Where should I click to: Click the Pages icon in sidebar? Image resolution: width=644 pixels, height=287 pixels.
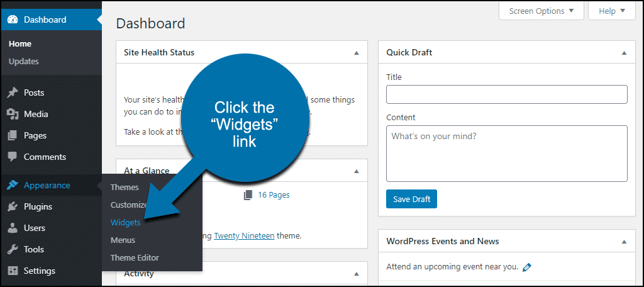pyautogui.click(x=13, y=136)
